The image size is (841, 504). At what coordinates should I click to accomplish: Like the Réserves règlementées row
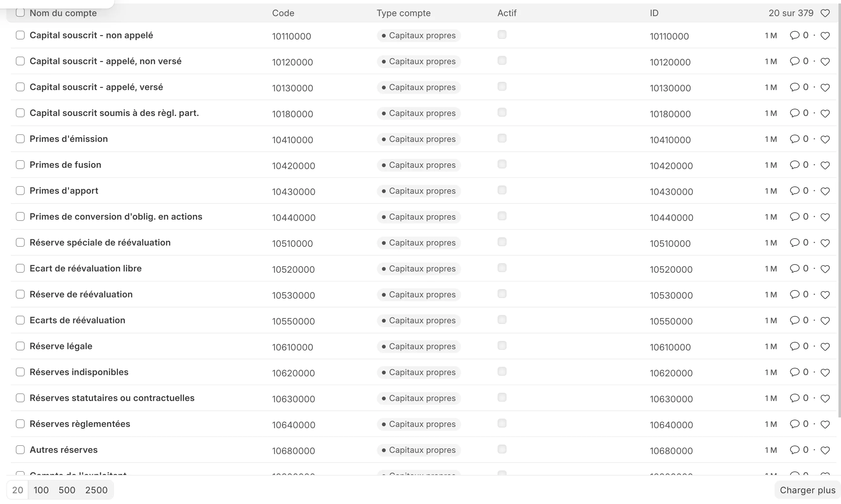point(825,424)
